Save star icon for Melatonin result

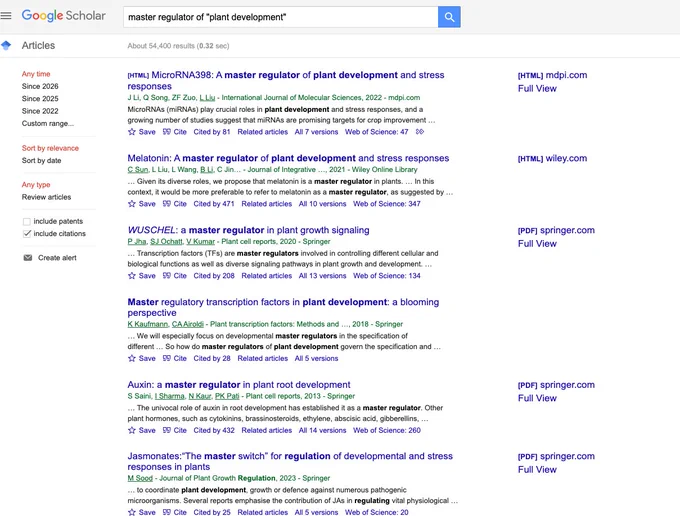click(132, 204)
